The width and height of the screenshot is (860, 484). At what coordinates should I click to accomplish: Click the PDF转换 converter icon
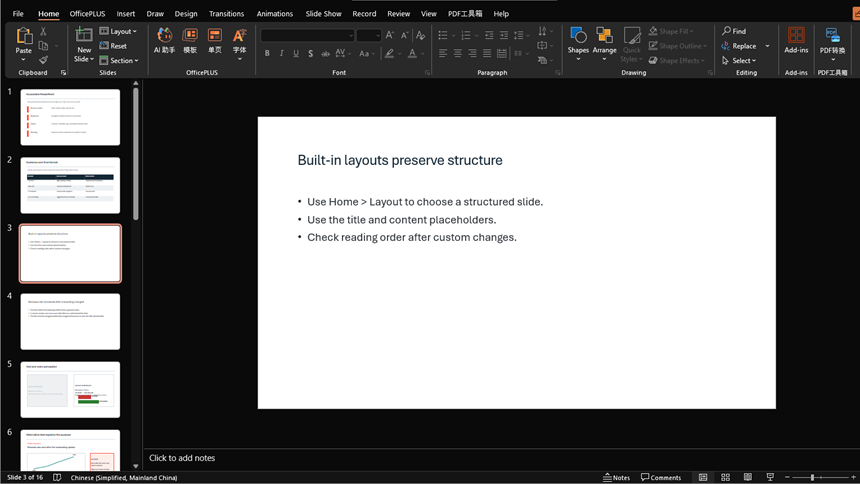[832, 35]
